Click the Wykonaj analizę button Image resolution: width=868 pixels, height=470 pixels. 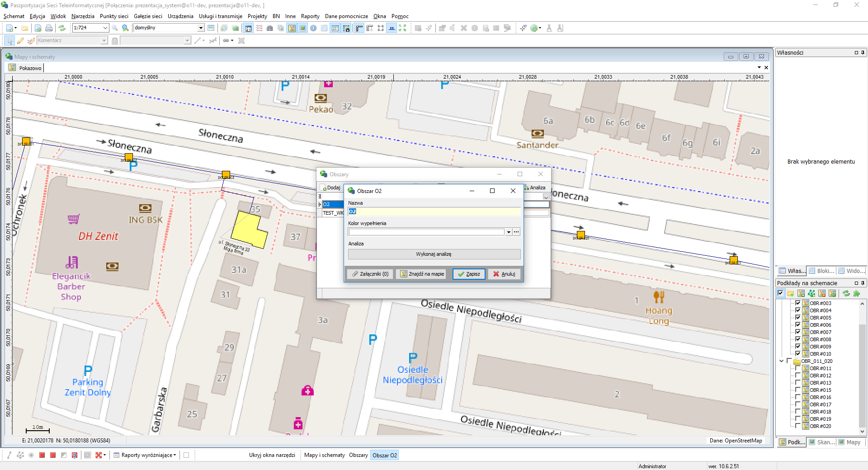[x=434, y=254]
